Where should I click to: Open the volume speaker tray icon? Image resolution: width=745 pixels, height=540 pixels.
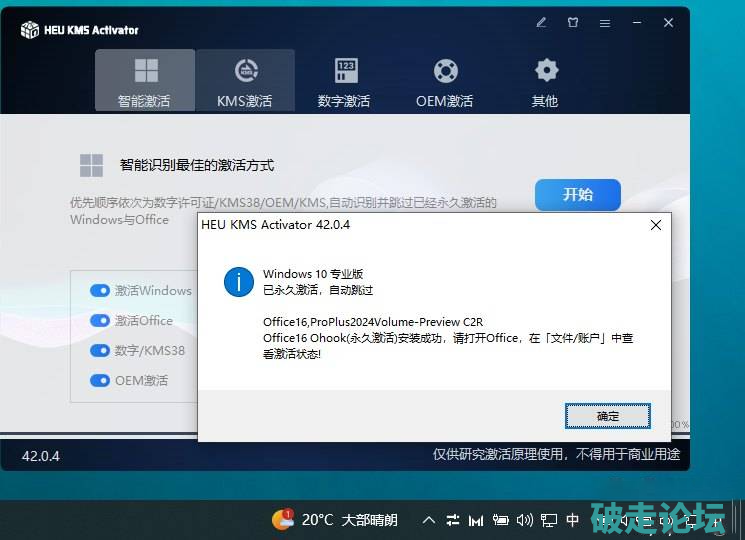525,520
